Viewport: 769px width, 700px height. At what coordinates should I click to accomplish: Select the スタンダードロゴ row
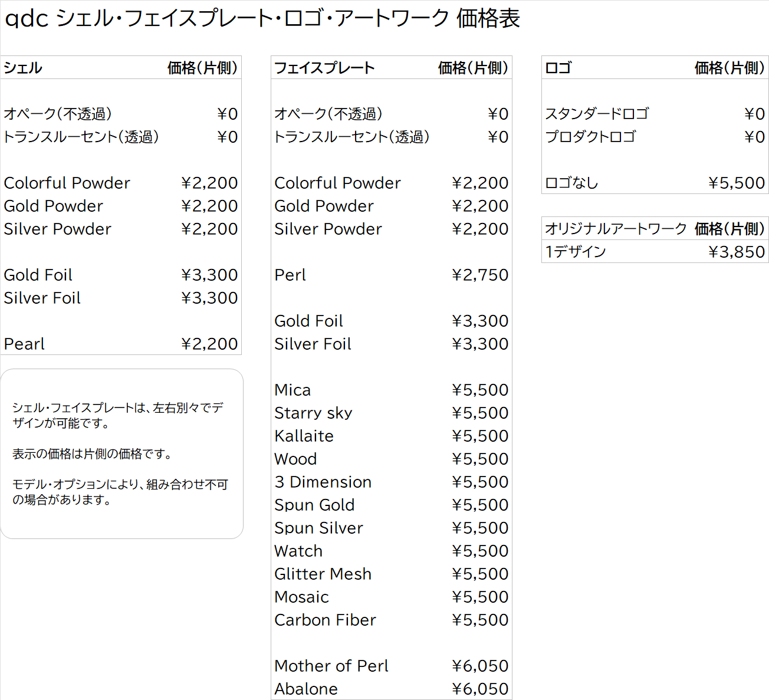pyautogui.click(x=597, y=114)
